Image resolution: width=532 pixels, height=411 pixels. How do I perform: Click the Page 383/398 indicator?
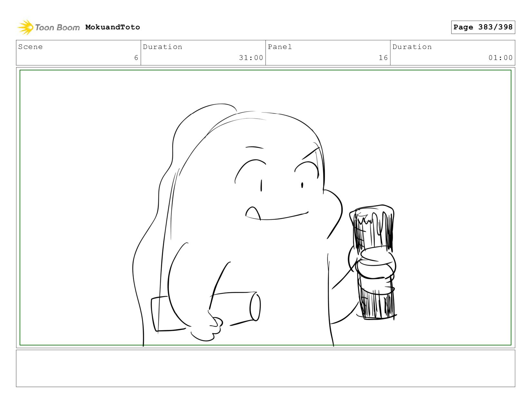coord(483,27)
